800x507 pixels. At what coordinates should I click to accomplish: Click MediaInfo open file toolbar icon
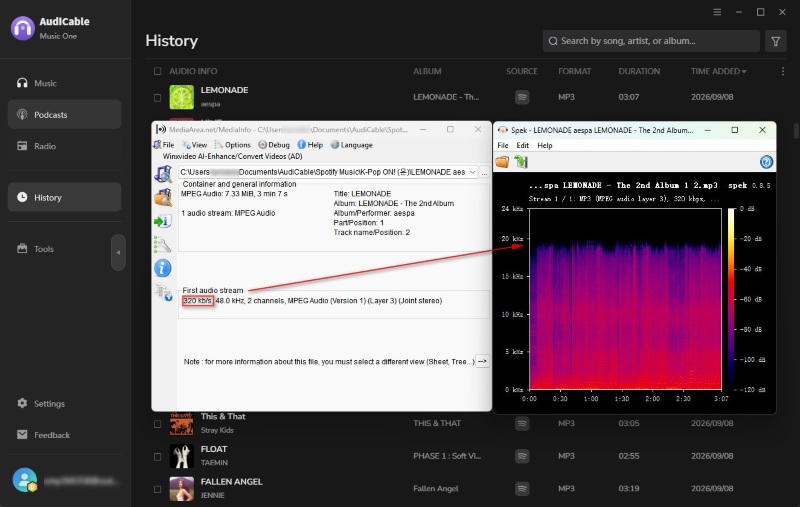pyautogui.click(x=163, y=174)
